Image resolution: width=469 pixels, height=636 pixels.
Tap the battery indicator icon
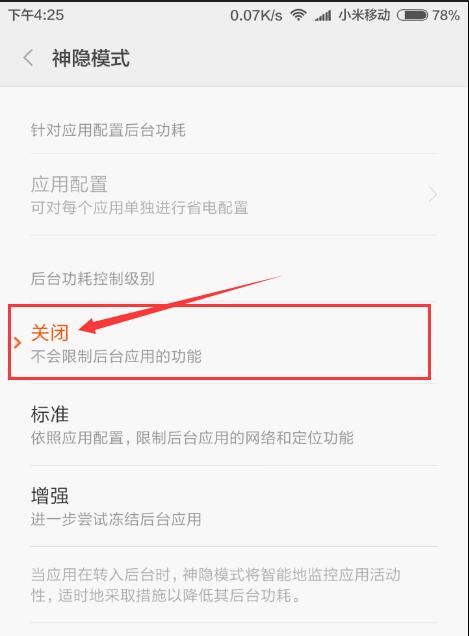click(x=412, y=15)
